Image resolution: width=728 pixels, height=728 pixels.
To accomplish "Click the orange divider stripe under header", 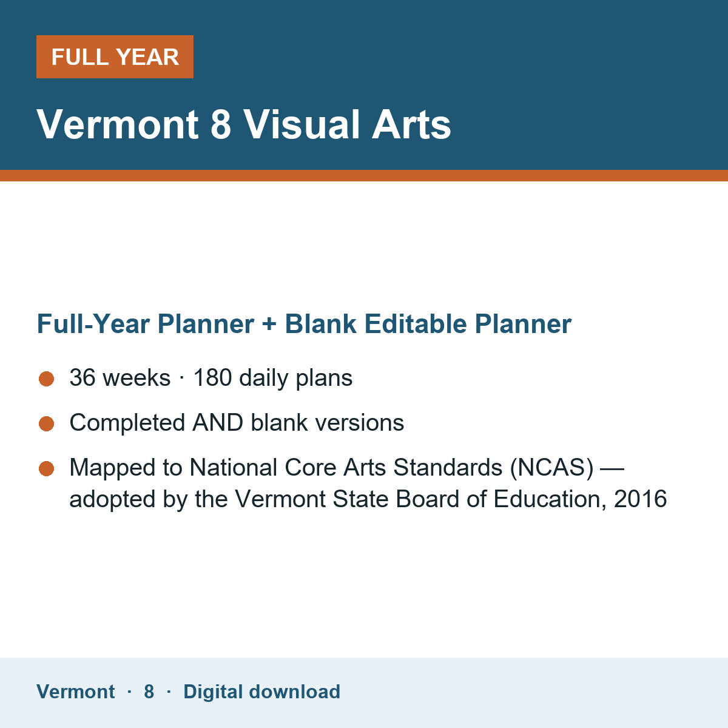I will coord(364,175).
